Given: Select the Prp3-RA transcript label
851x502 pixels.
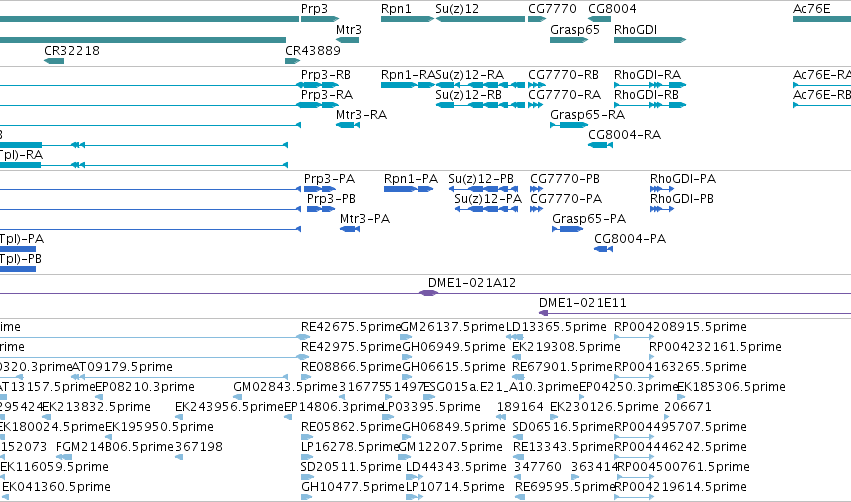Looking at the screenshot, I should point(327,95).
